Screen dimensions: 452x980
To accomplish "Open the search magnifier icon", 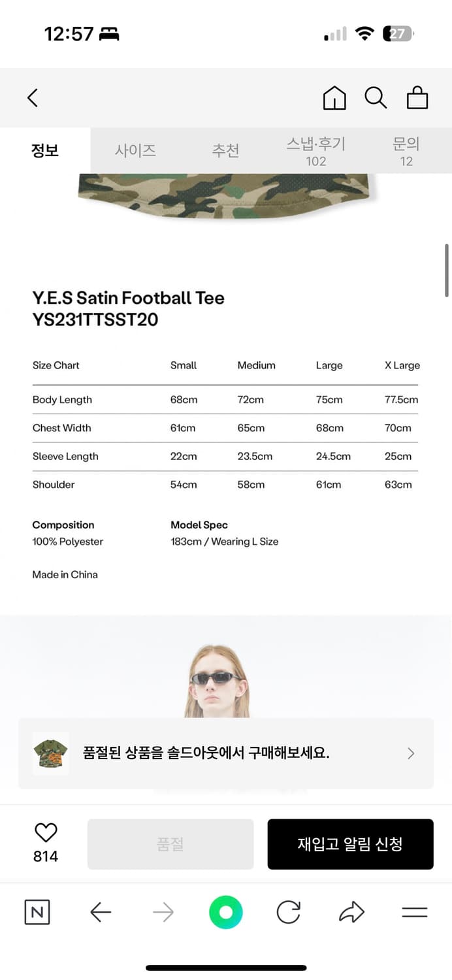I will (x=376, y=98).
